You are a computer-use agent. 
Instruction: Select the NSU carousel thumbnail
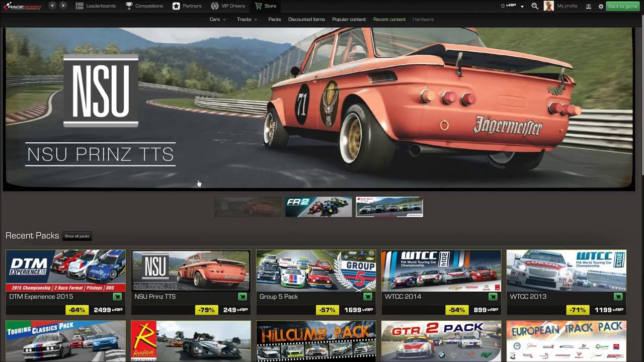[x=248, y=207]
